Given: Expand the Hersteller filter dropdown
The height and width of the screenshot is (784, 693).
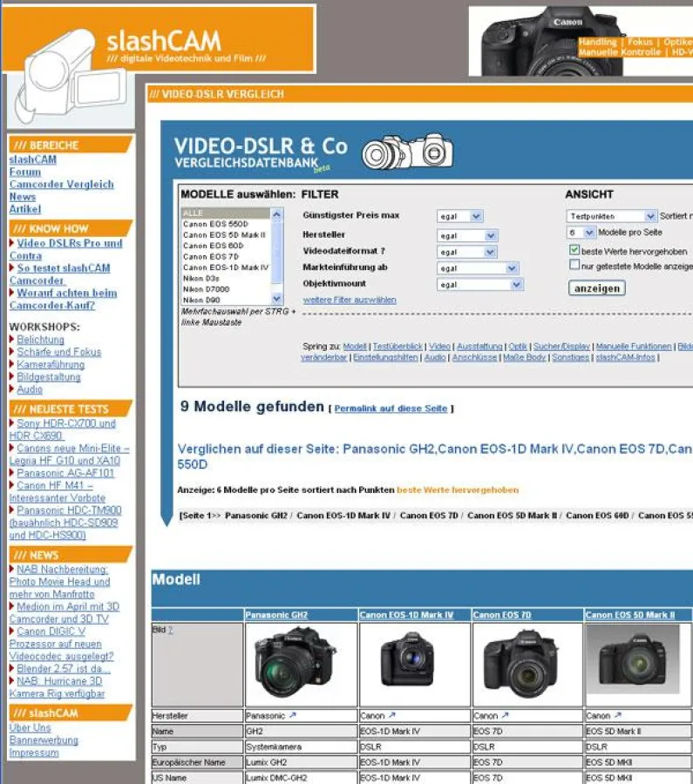Looking at the screenshot, I should coord(467,235).
